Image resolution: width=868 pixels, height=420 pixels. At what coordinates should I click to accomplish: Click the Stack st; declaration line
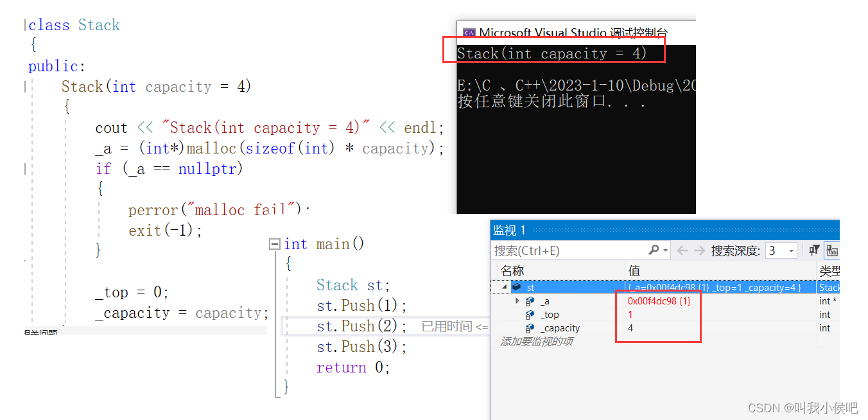click(x=353, y=285)
